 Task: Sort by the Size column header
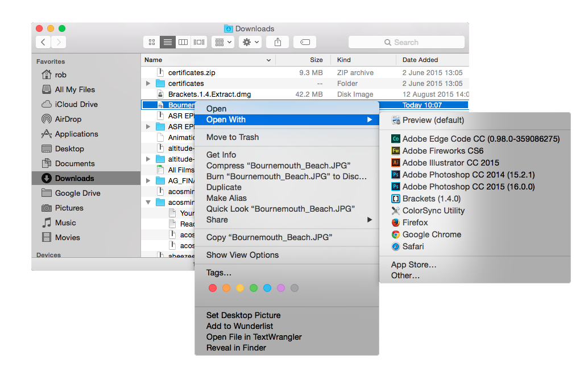303,60
